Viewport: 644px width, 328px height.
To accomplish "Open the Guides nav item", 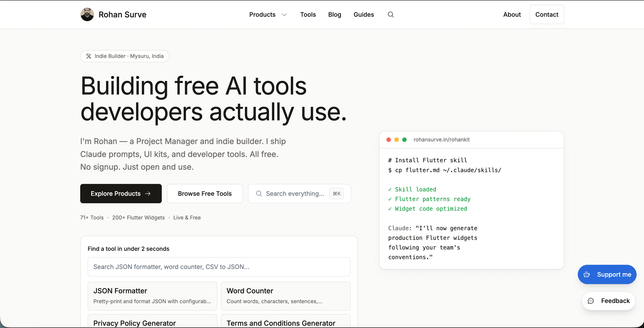I will (x=364, y=14).
